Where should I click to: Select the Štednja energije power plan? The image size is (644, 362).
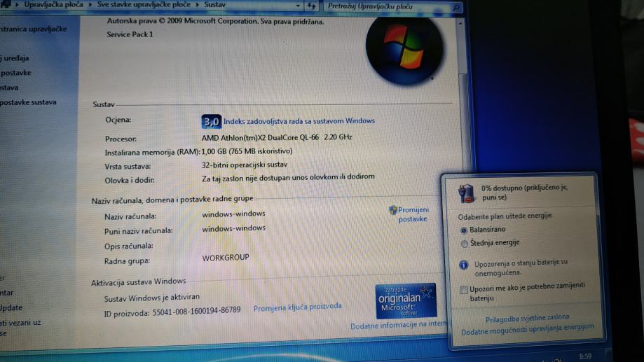[464, 244]
